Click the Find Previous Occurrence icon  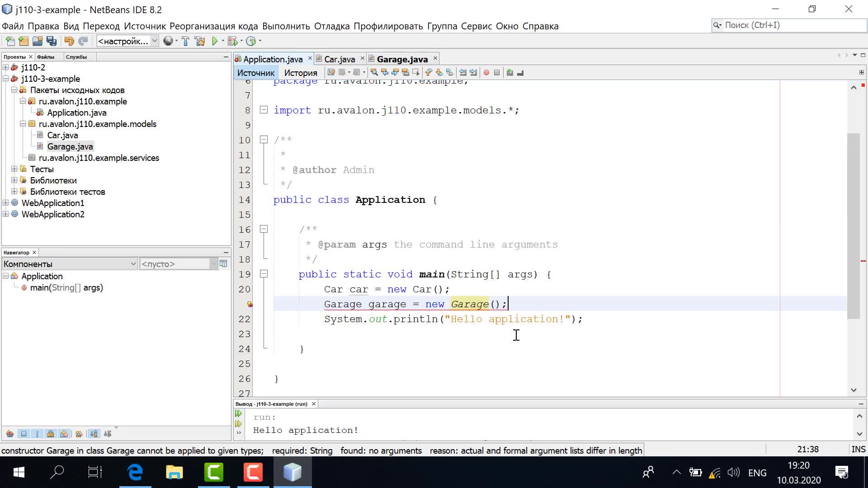pyautogui.click(x=385, y=72)
